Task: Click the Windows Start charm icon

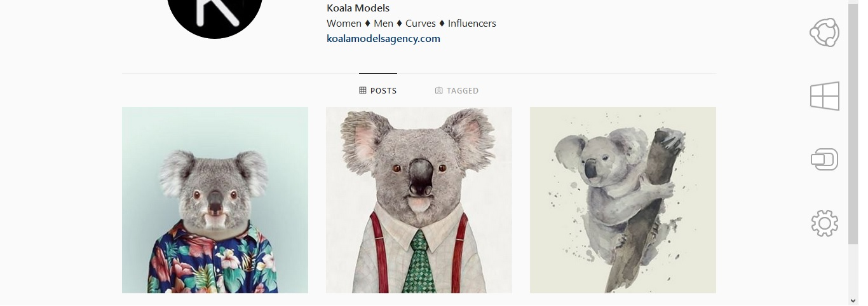Action: coord(824,96)
